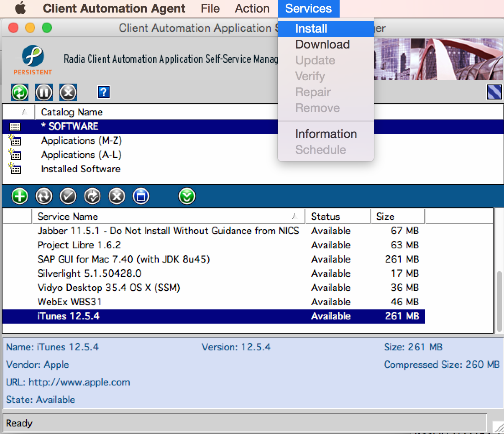Select Vidyo Desktop 35.4 OS X (SSM)

[214, 288]
